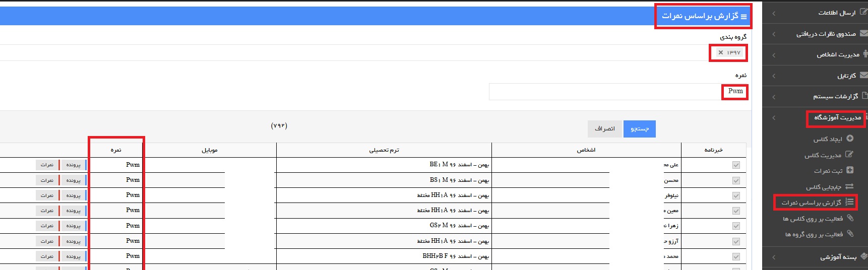The height and width of the screenshot is (270, 868).
Task: Click the جابجایی کلاس swap-arrows icon
Action: tap(849, 186)
